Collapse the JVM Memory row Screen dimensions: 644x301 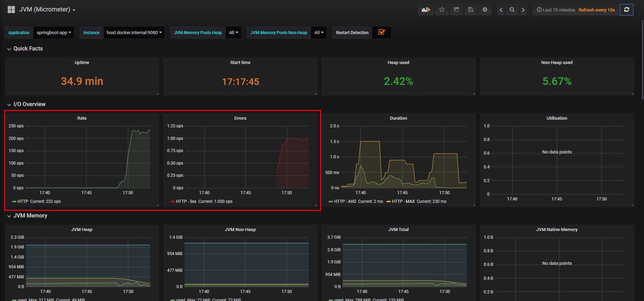(x=27, y=216)
